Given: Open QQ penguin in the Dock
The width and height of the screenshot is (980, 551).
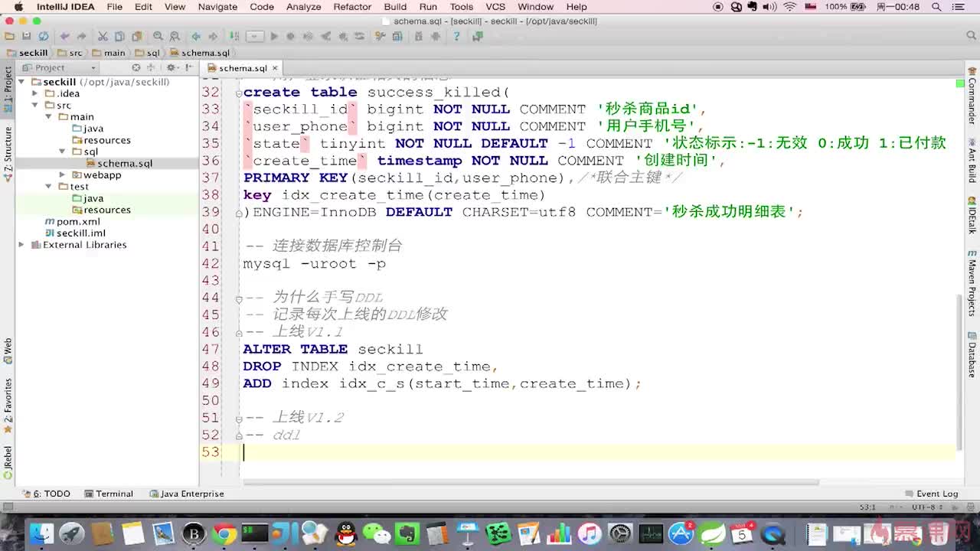Looking at the screenshot, I should [347, 533].
